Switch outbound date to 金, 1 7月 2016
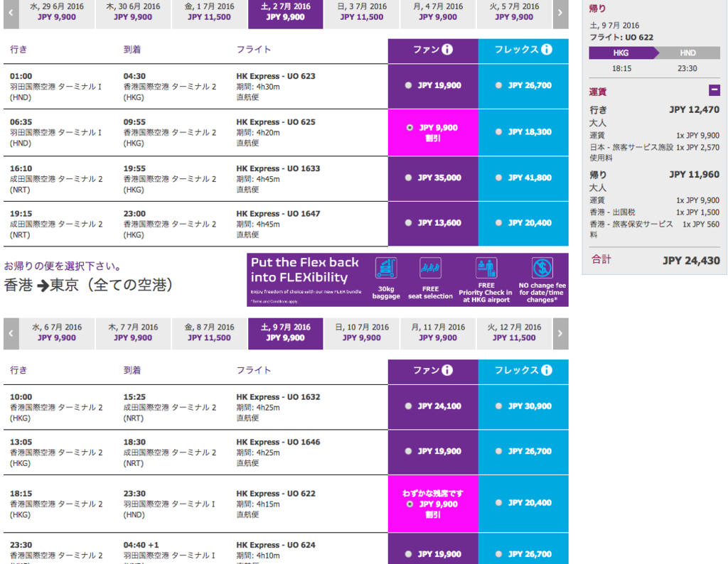728x564 pixels. click(x=209, y=13)
